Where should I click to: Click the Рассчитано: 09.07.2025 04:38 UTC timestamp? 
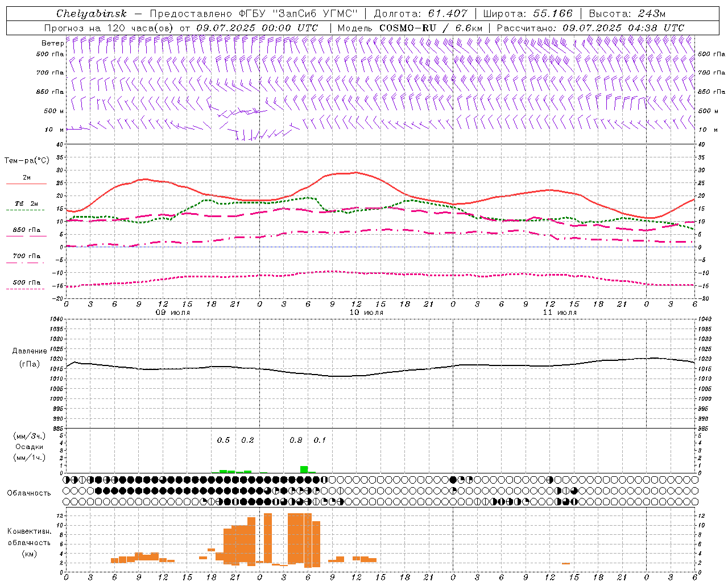tap(590, 28)
